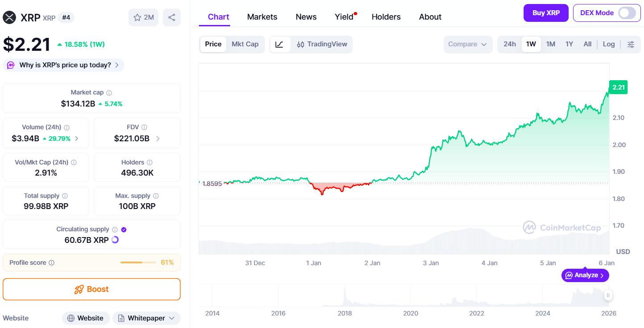This screenshot has height=328, width=644.
Task: Enable DEX Mode
Action: click(x=629, y=13)
